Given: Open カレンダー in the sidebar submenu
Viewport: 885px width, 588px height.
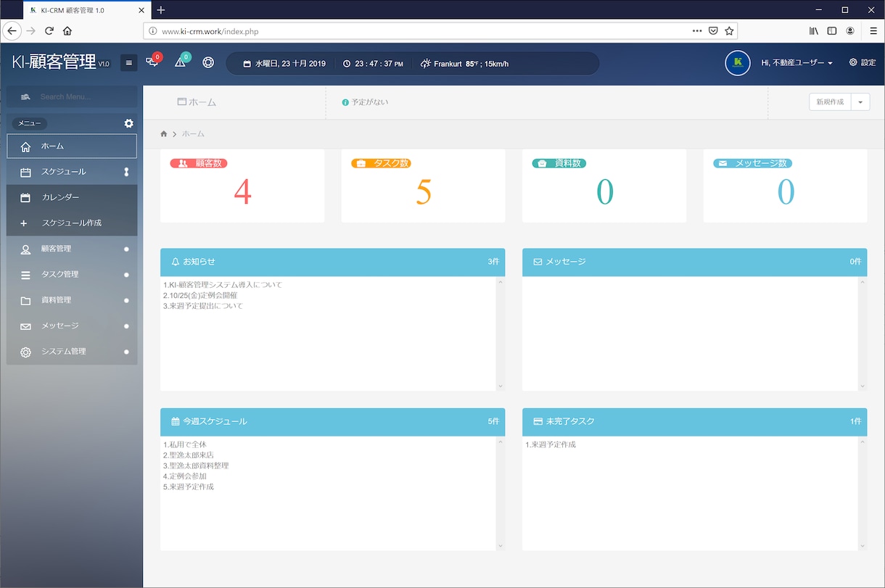Looking at the screenshot, I should pyautogui.click(x=72, y=197).
